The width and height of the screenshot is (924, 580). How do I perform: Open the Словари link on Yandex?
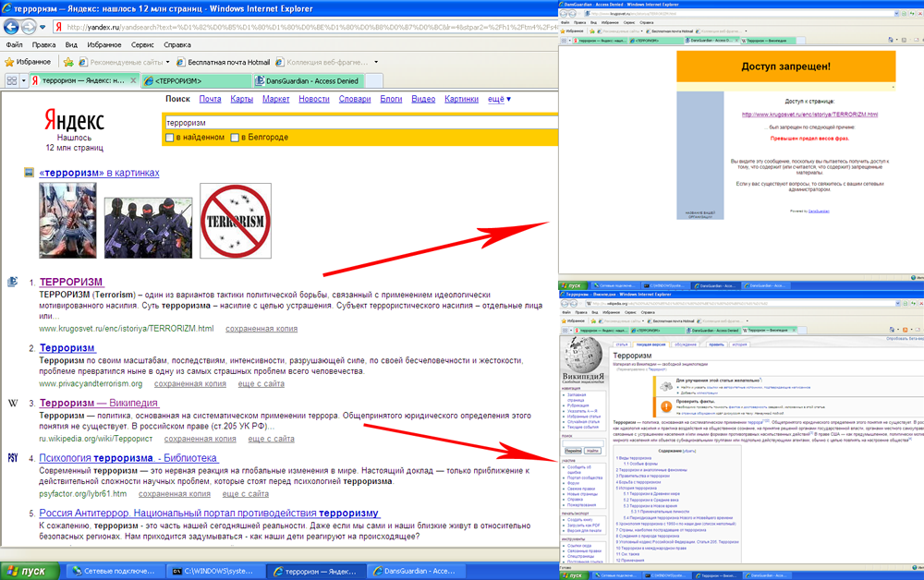pos(355,99)
